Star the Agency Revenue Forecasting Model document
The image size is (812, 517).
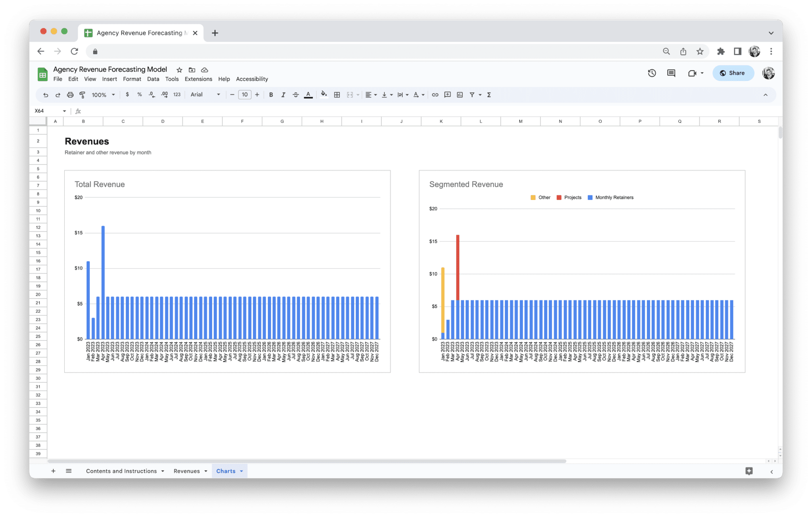coord(179,70)
